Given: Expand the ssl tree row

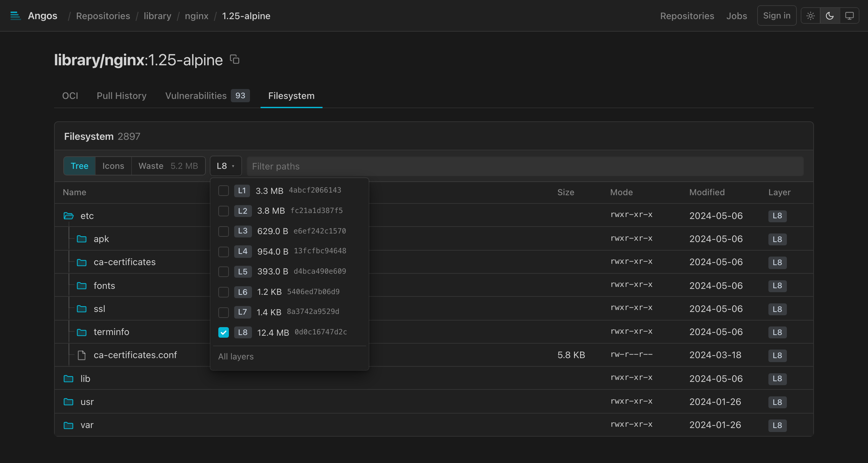Looking at the screenshot, I should (434, 309).
